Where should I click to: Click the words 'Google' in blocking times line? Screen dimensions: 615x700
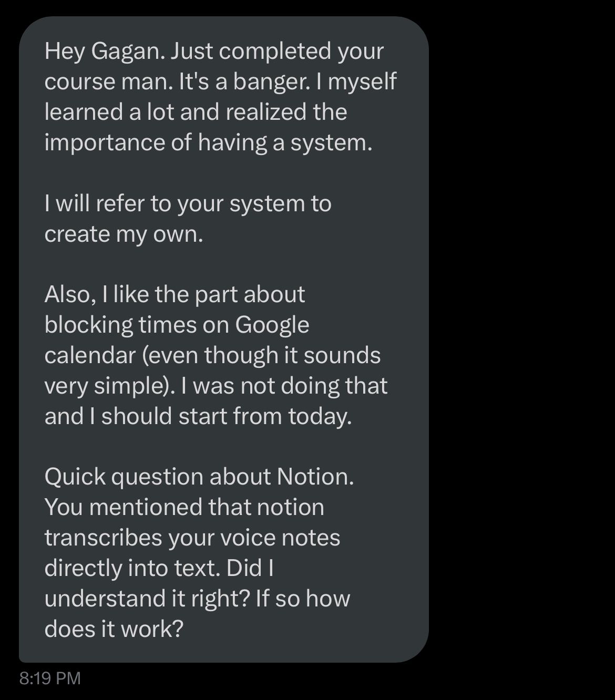tap(272, 325)
